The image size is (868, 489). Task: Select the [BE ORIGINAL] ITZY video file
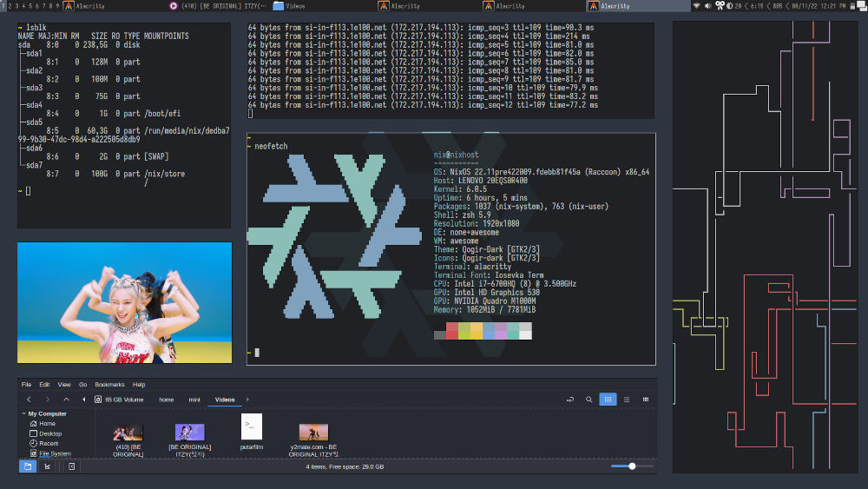pyautogui.click(x=190, y=440)
